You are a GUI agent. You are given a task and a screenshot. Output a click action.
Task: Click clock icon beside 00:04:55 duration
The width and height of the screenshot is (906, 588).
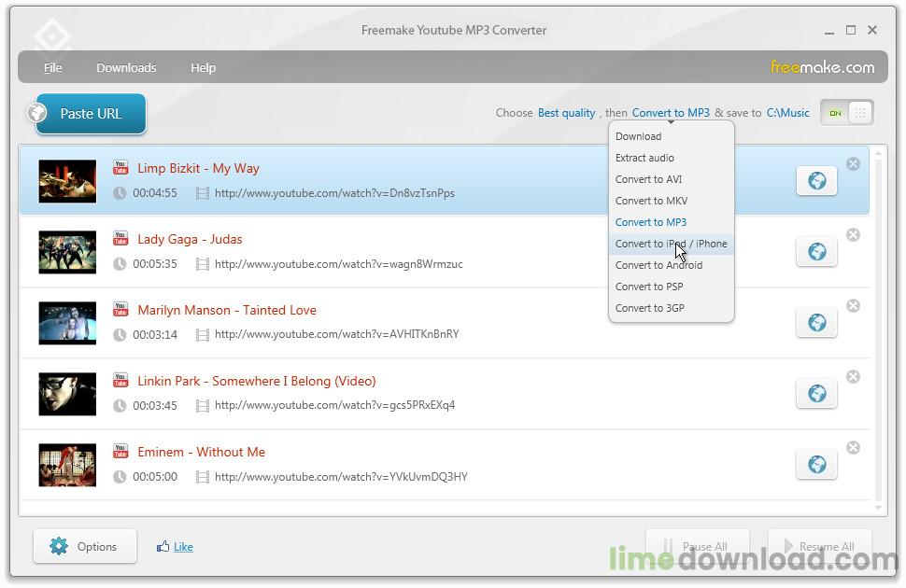point(120,193)
